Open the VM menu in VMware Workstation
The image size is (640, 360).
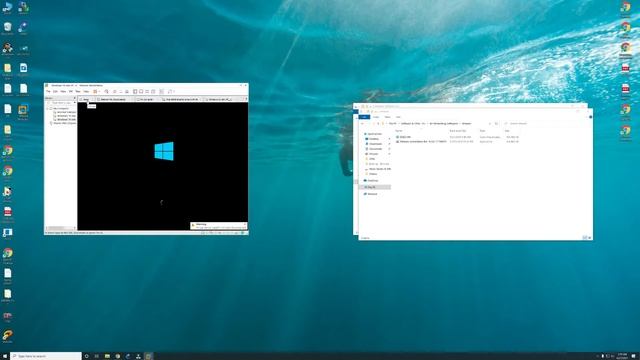click(x=71, y=91)
